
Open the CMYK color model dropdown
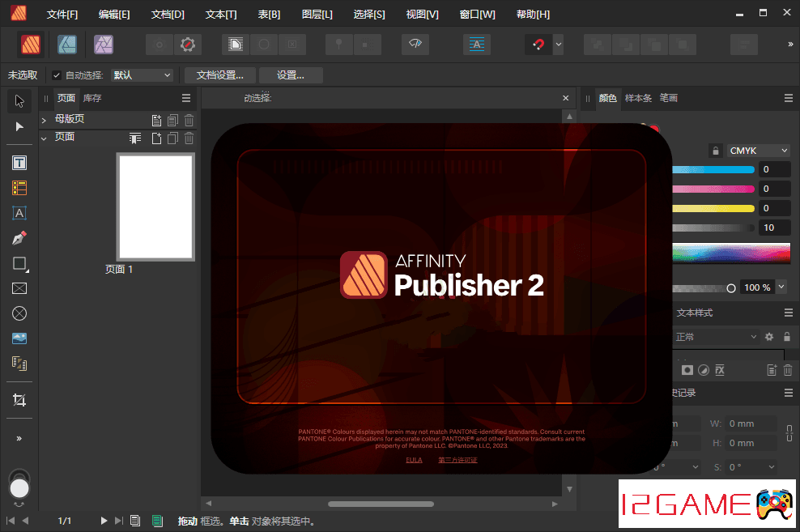[760, 151]
